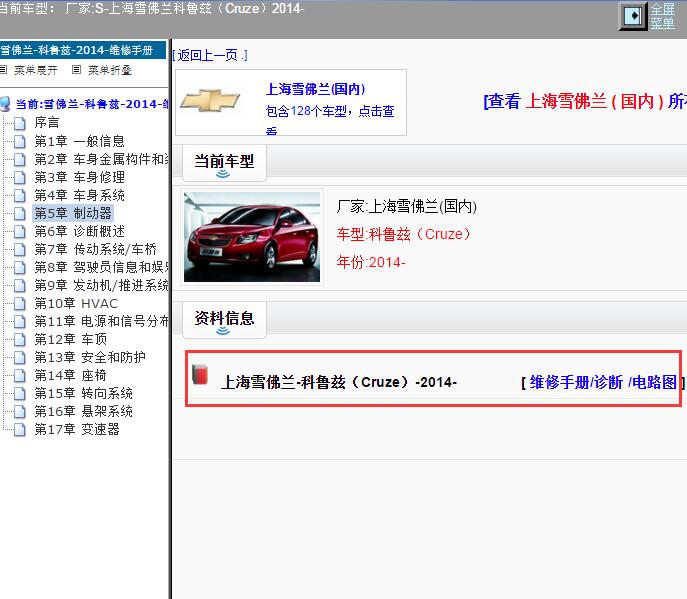Click the 全屏菜单 text link
Image resolution: width=687 pixels, height=599 pixels.
(662, 16)
